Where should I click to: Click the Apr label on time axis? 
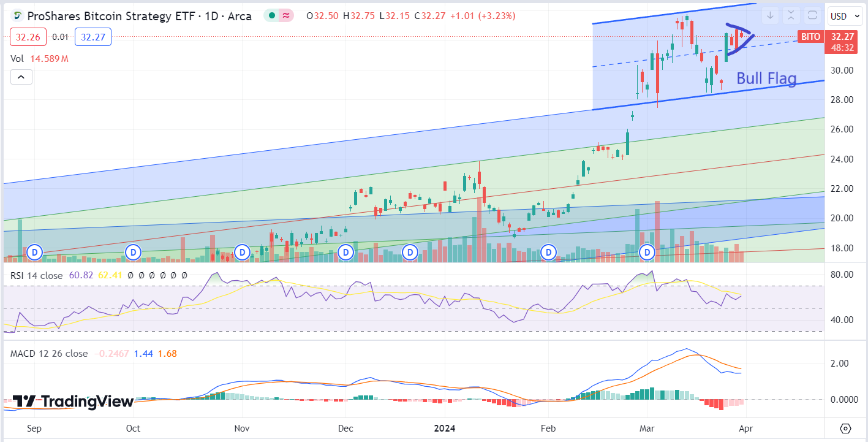(x=746, y=429)
